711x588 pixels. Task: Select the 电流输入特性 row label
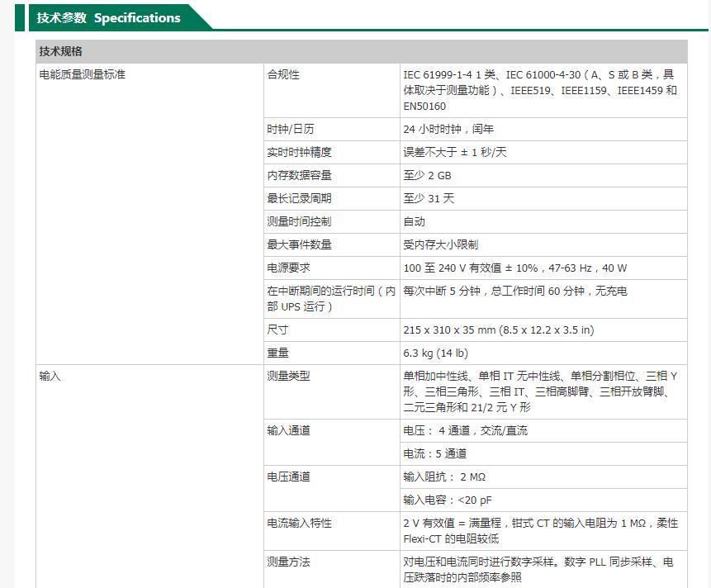tap(299, 524)
